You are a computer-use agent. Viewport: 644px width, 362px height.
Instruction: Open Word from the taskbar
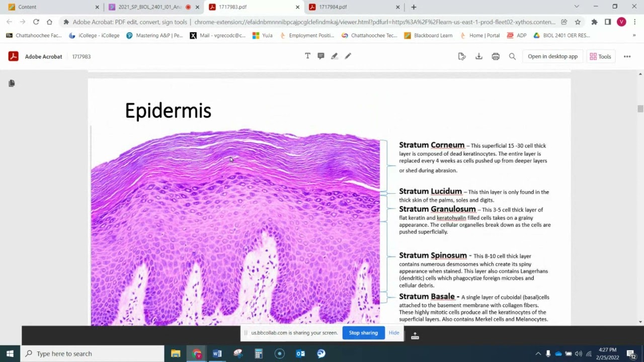click(217, 353)
